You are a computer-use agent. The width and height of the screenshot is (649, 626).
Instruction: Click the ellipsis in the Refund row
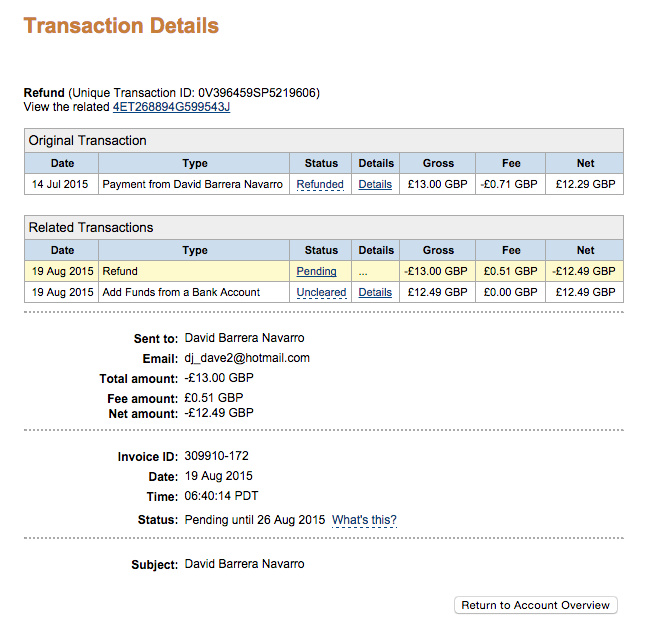[363, 271]
